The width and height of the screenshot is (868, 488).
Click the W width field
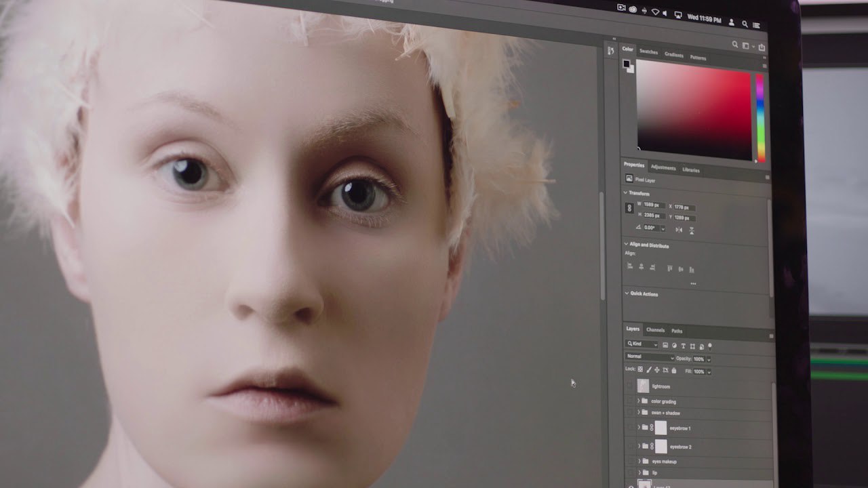(653, 205)
